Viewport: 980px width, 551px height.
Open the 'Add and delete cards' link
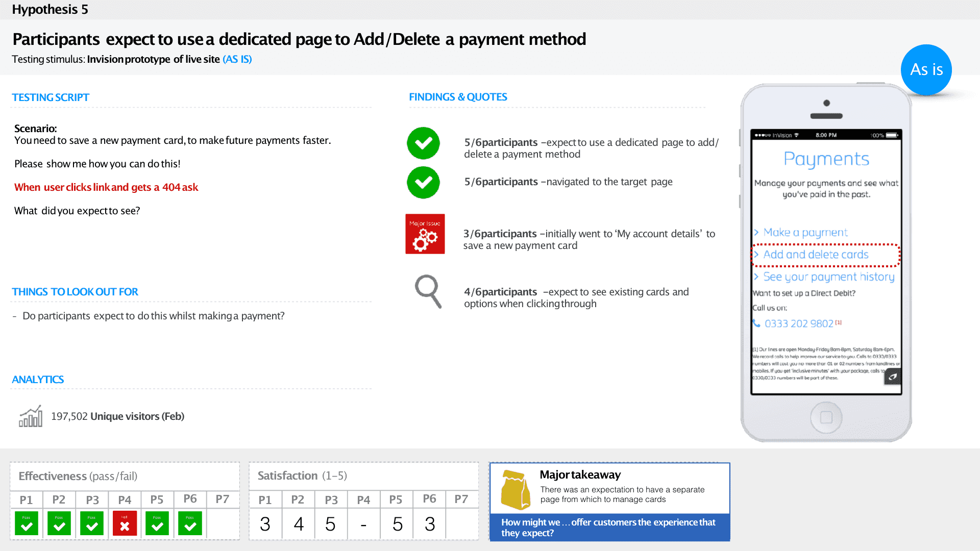[x=816, y=255]
